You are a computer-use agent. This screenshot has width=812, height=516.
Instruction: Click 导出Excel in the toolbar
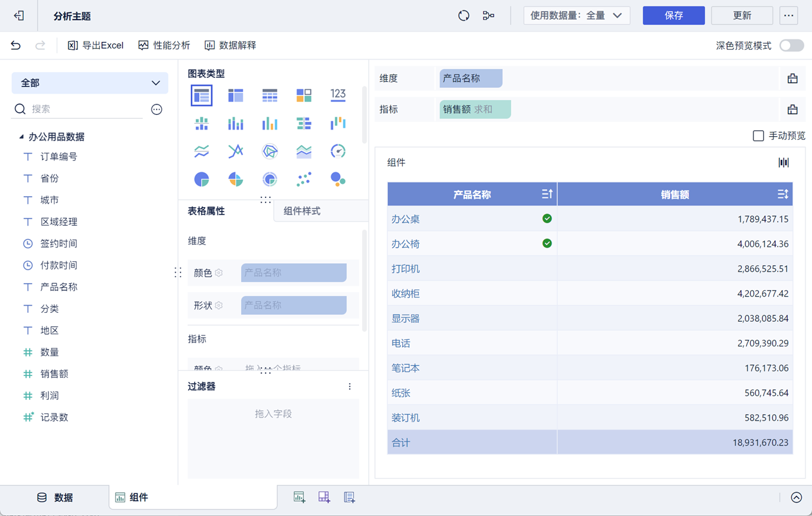coord(95,45)
